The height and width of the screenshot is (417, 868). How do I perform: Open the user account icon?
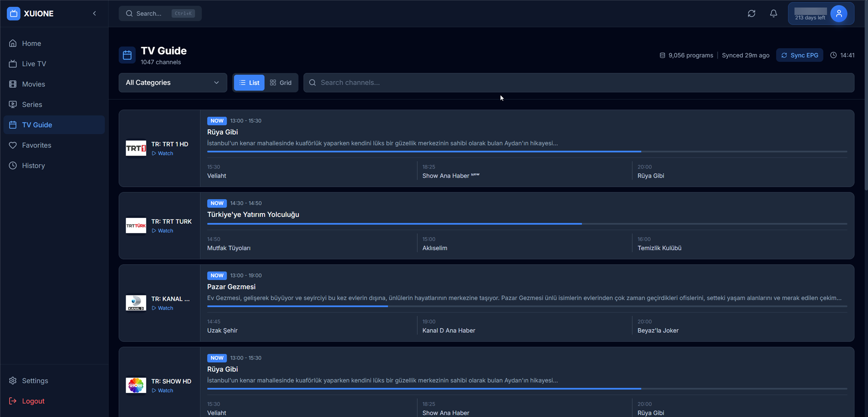[839, 13]
